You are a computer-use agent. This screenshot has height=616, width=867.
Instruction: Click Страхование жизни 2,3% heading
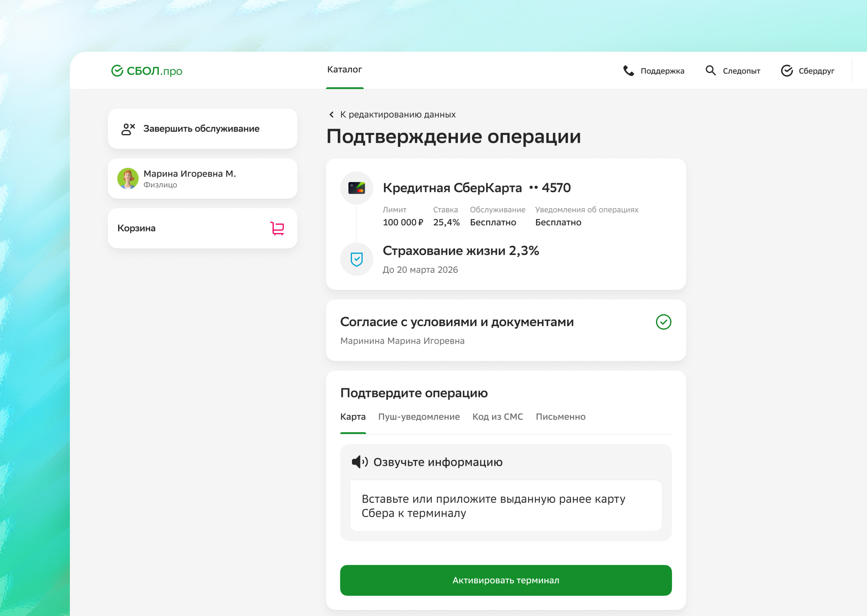460,251
